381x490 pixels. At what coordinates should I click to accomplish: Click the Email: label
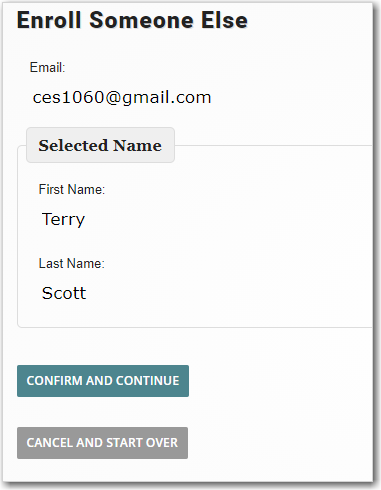[x=47, y=68]
